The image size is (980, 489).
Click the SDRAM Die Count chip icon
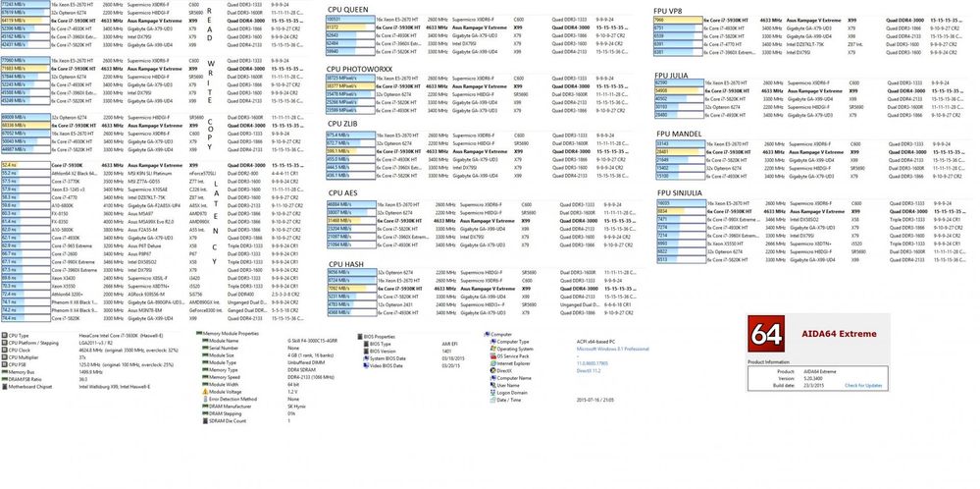coord(204,421)
